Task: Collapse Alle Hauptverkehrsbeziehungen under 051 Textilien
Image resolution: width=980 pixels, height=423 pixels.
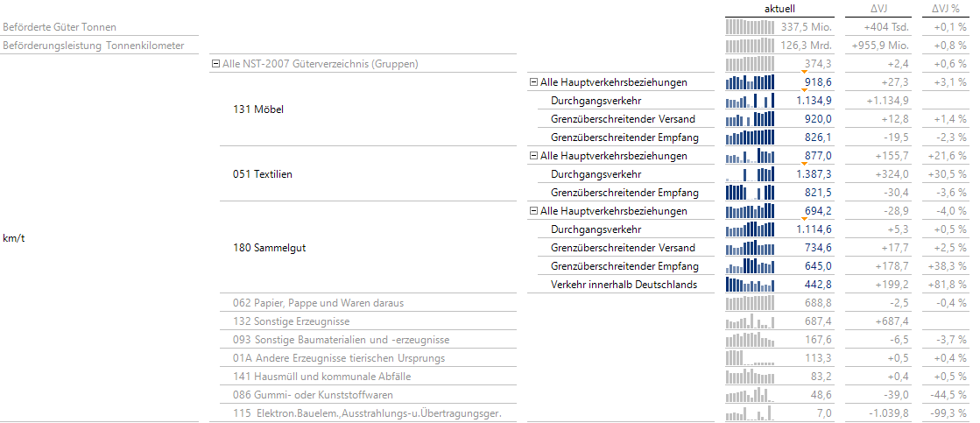Action: pyautogui.click(x=532, y=156)
